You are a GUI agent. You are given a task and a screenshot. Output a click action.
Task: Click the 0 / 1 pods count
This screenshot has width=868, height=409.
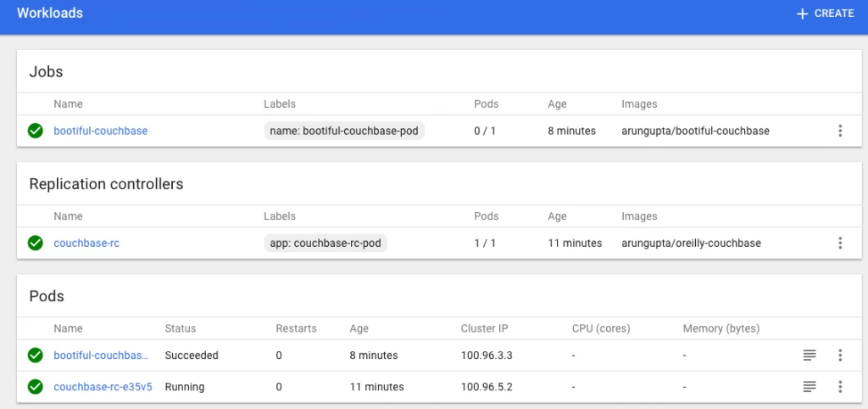(486, 131)
